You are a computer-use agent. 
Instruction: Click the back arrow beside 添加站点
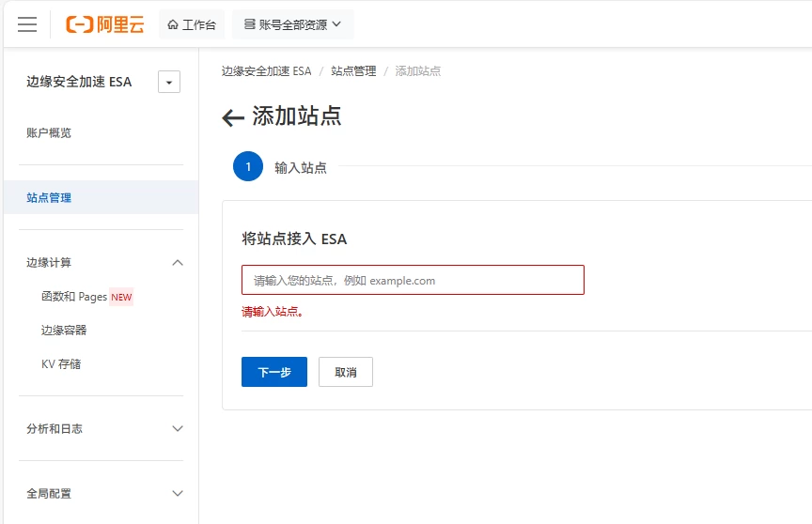click(x=233, y=117)
